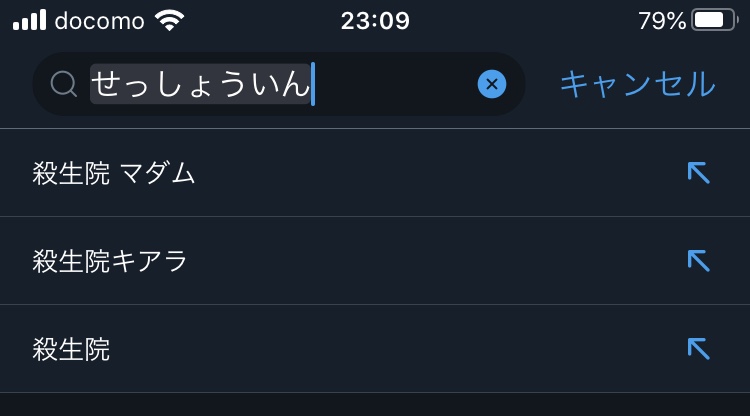
Task: Tap the battery icon in the status bar
Action: pos(714,20)
